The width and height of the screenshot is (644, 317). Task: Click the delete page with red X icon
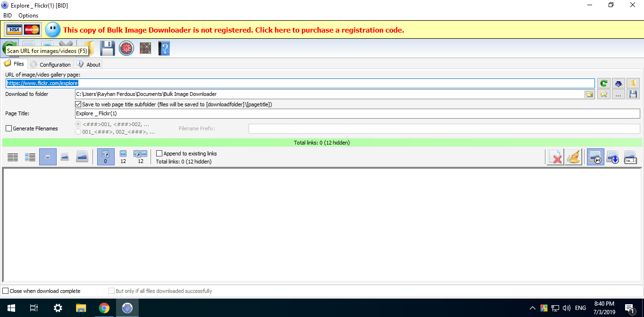[556, 157]
